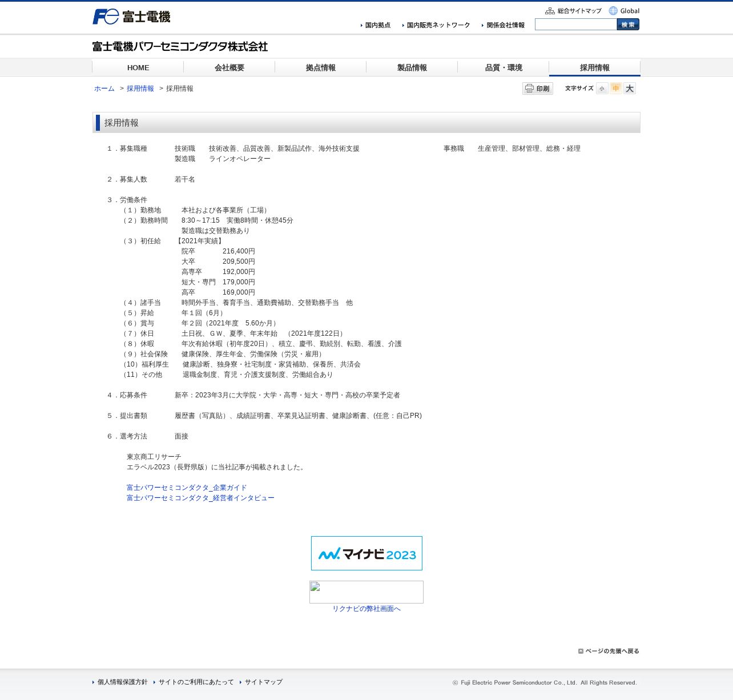The width and height of the screenshot is (733, 700).
Task: Open サイトのご利用にあたって footer link
Action: (194, 682)
